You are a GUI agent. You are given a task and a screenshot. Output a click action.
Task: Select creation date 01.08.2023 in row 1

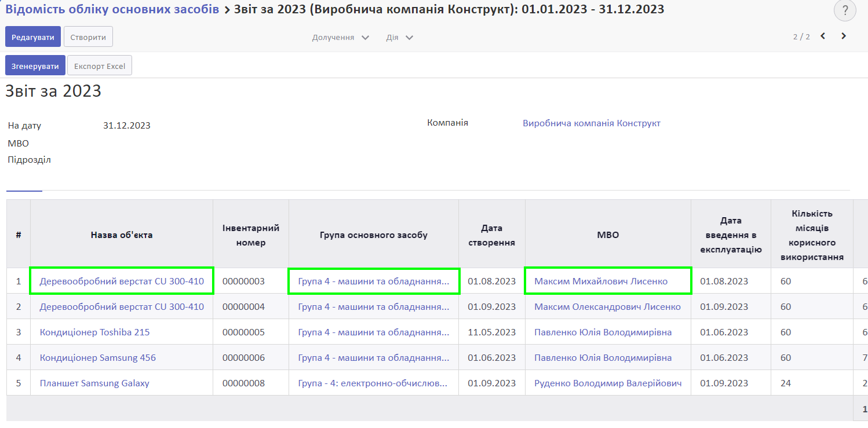pos(492,281)
